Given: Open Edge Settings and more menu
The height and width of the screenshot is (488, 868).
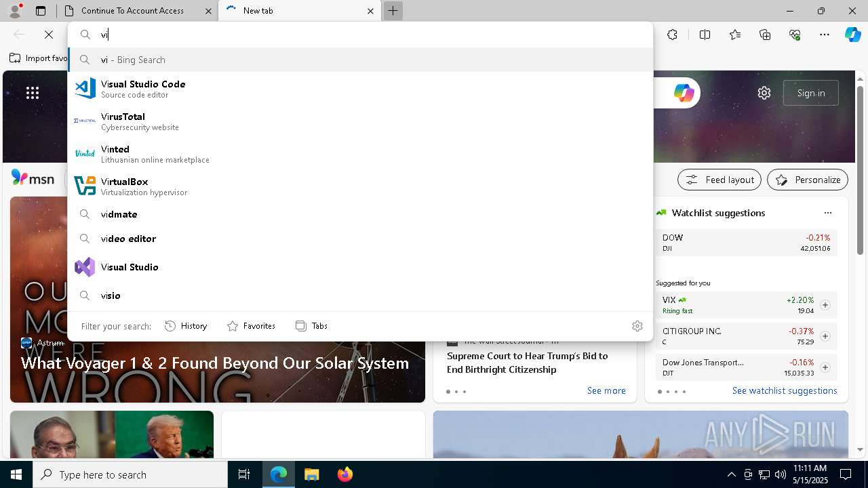Looking at the screenshot, I should [x=825, y=35].
